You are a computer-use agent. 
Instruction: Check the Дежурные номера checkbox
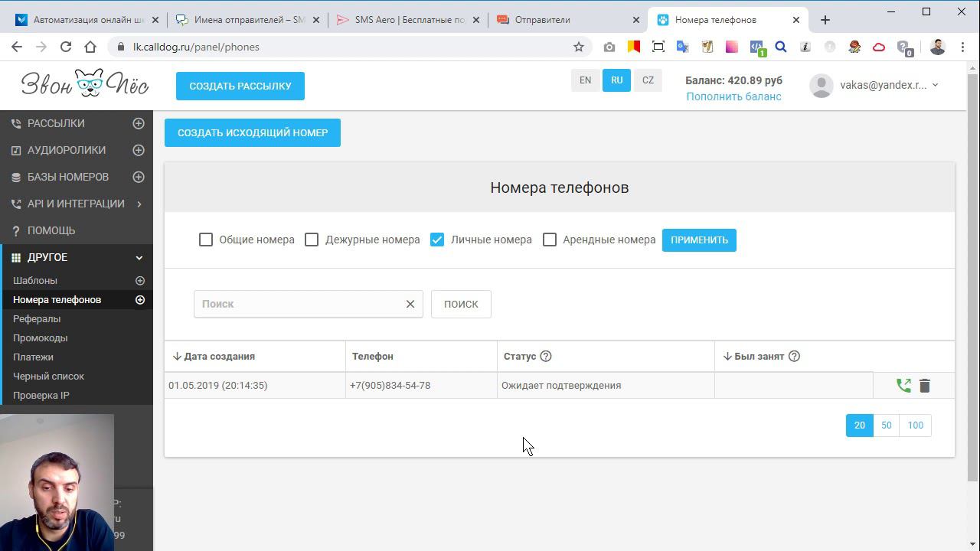[x=312, y=240]
